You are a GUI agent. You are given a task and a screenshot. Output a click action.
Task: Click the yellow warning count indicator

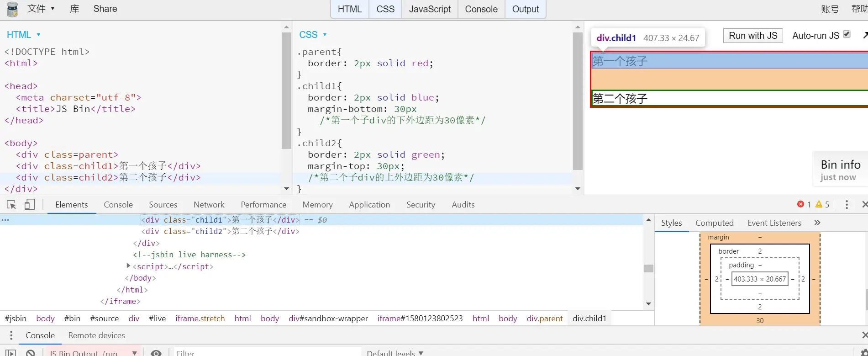pos(822,204)
